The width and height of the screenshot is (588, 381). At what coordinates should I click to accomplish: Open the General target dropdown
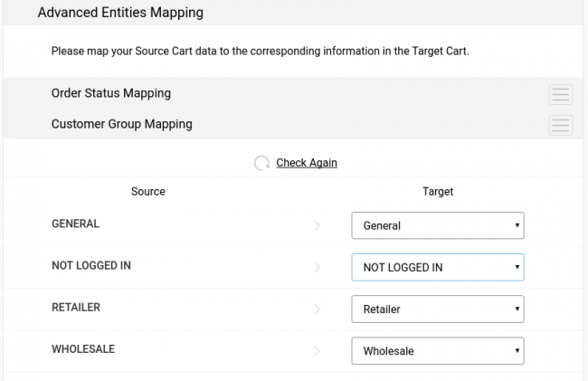[438, 225]
